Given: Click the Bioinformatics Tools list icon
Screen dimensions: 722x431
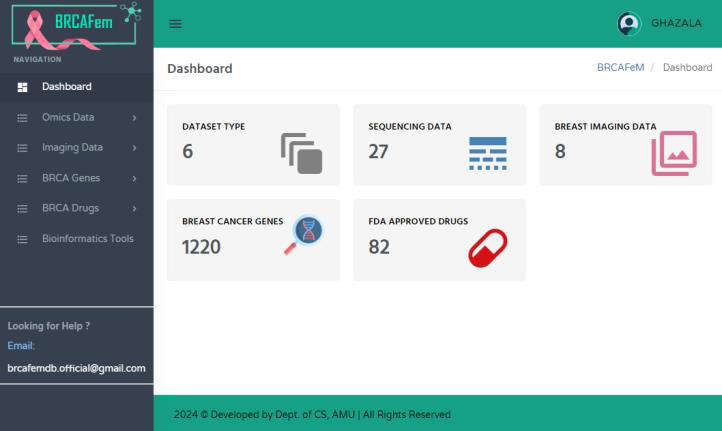Looking at the screenshot, I should (22, 239).
